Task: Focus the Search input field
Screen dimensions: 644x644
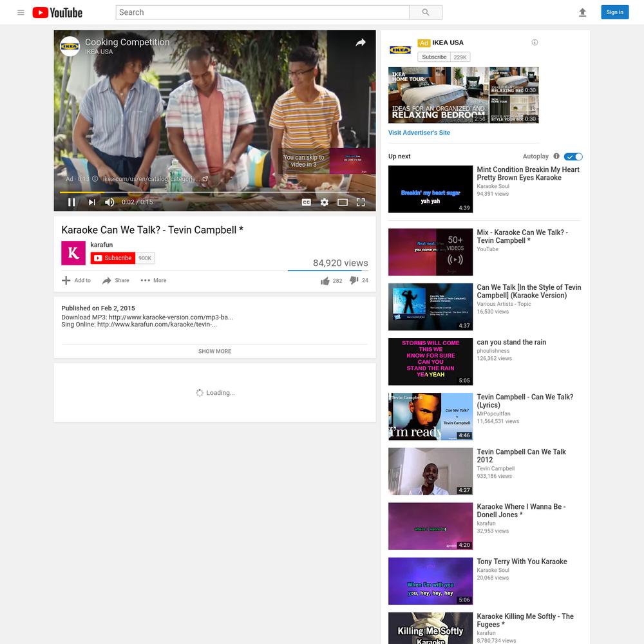Action: tap(263, 12)
